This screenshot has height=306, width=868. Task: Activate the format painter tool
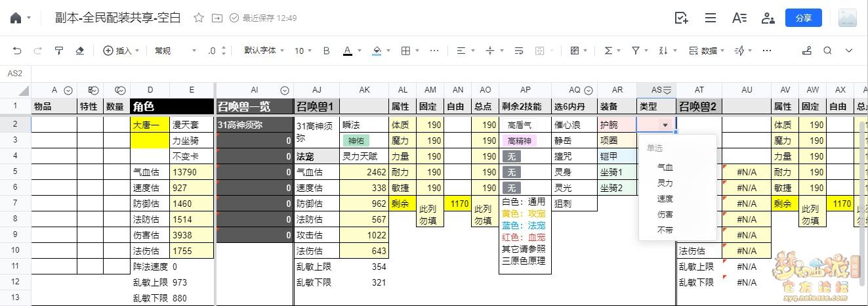tap(59, 51)
